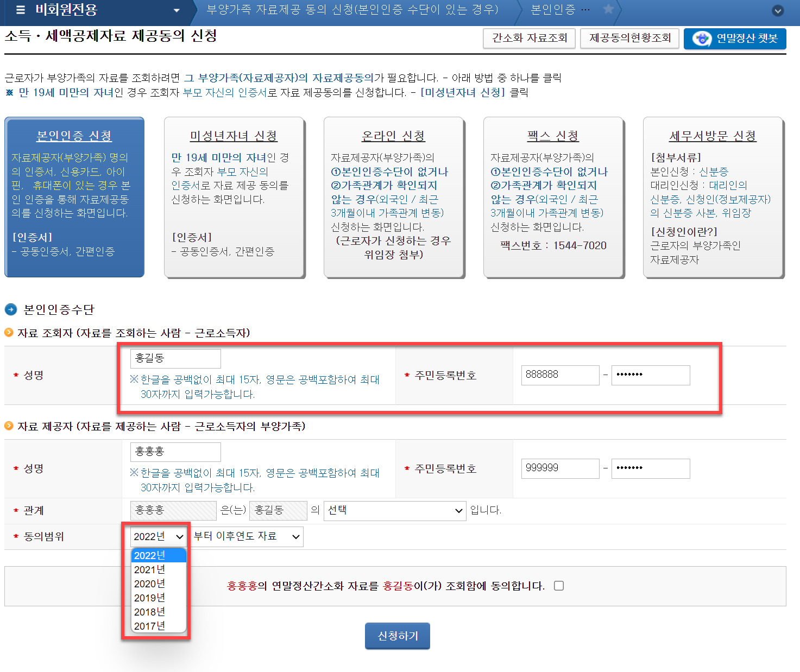800x672 pixels.
Task: Click the 소득·세액공제자료 제공동의 신청 heading
Action: 111,36
